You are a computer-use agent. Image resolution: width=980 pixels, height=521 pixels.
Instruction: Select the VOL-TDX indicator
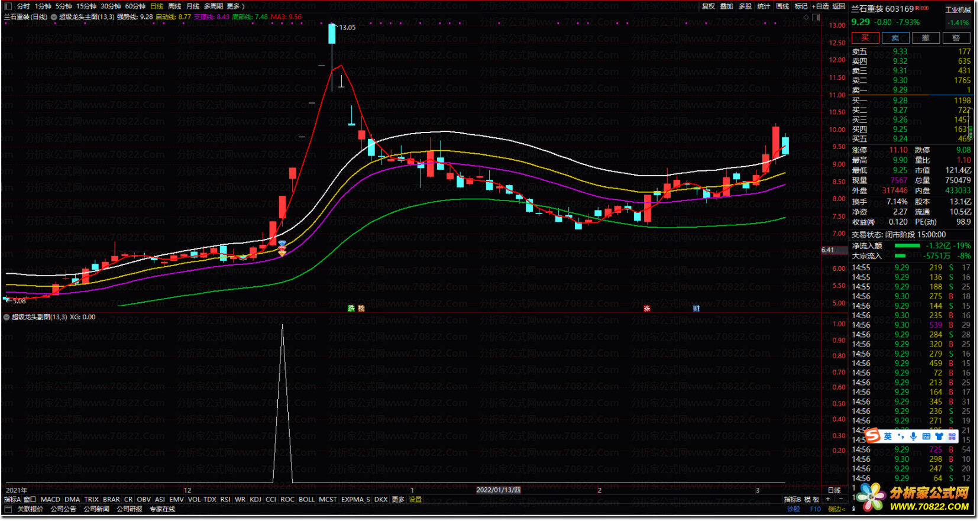(202, 500)
